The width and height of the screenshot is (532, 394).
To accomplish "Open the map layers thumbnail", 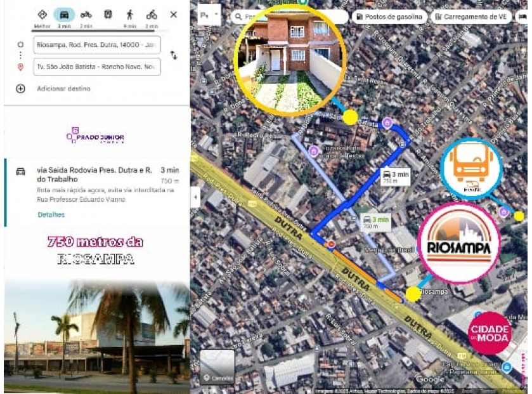I will pyautogui.click(x=217, y=367).
